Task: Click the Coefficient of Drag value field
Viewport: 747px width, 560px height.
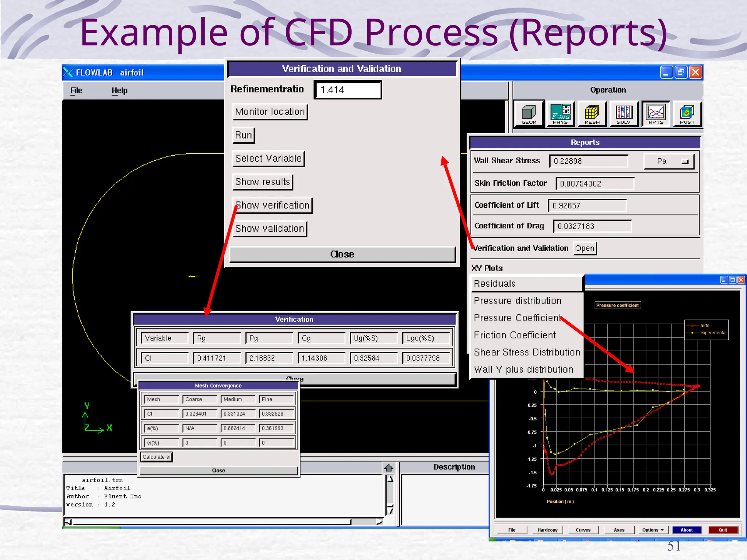Action: pos(592,226)
